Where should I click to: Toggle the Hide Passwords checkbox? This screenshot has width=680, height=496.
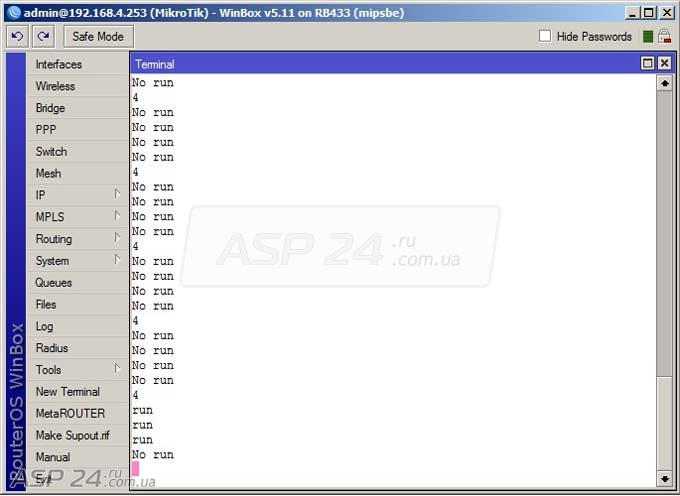coord(545,36)
